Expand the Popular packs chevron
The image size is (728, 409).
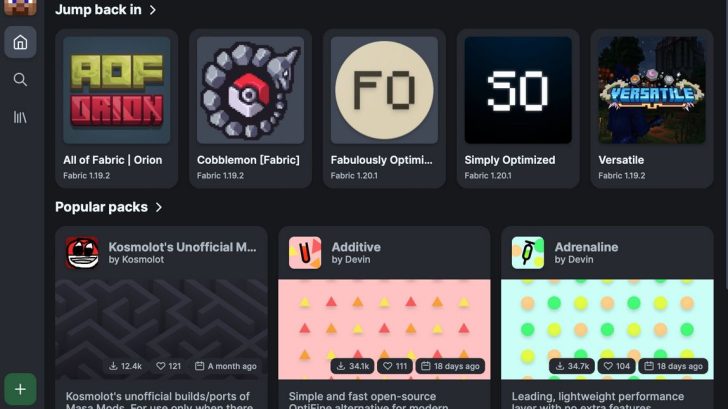tap(159, 207)
